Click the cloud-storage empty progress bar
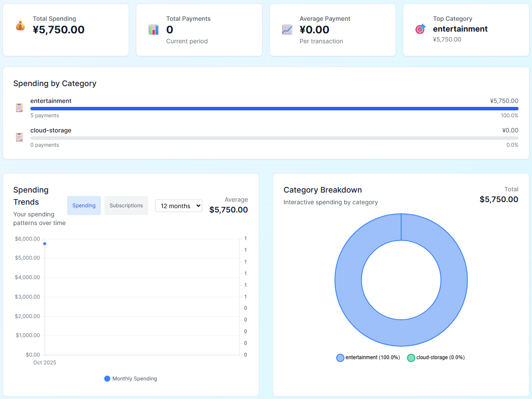This screenshot has width=532, height=399. pos(274,138)
